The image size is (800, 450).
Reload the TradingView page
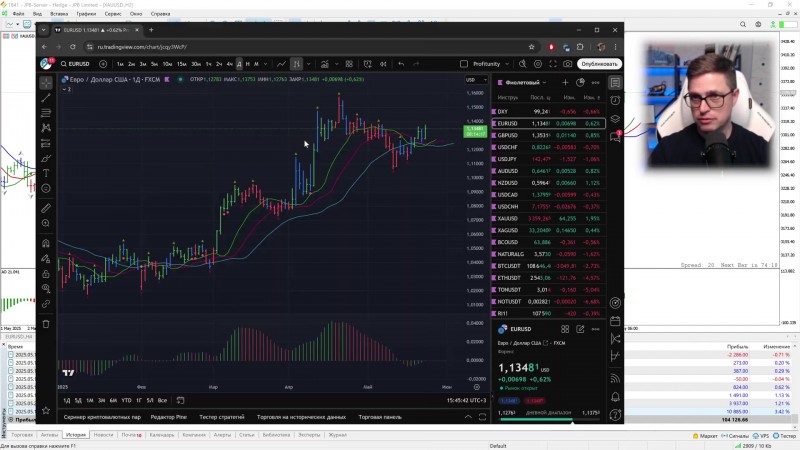(73, 46)
